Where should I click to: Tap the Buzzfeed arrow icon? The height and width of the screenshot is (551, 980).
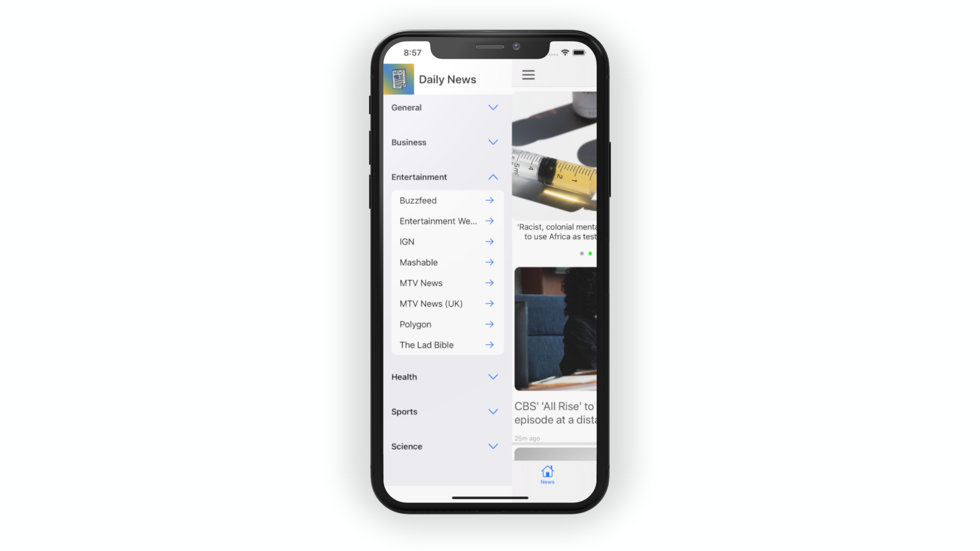[x=489, y=200]
